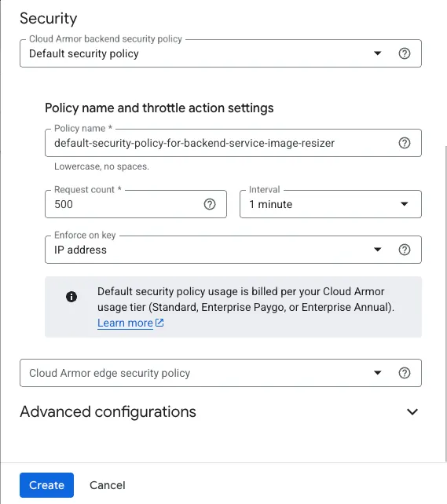This screenshot has height=504, width=447.
Task: Click the vertical scrollbar on right edge
Action: point(445,302)
